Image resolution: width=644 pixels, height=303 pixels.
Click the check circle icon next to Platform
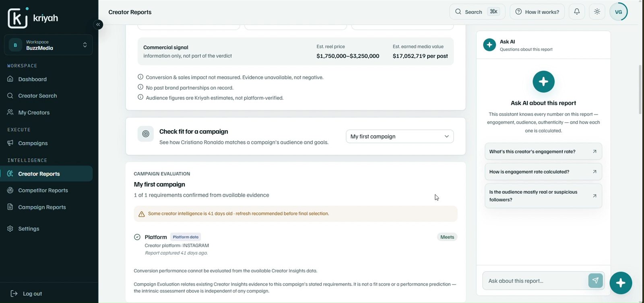(137, 237)
